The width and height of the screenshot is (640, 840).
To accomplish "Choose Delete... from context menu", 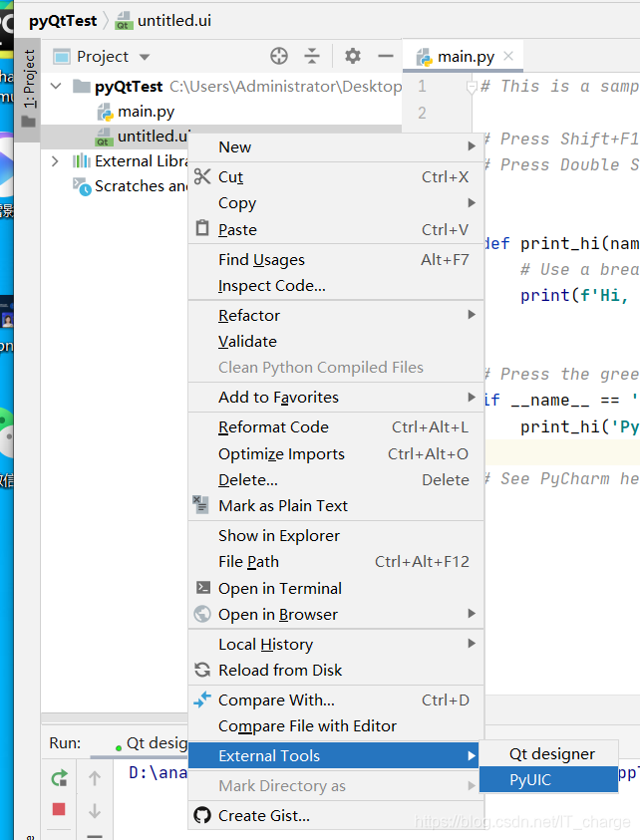I will click(336, 479).
